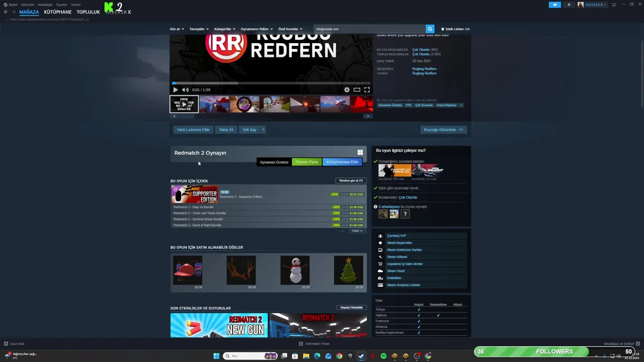Click the Kütüphaneye Ekle button
The image size is (644, 362).
click(x=342, y=162)
